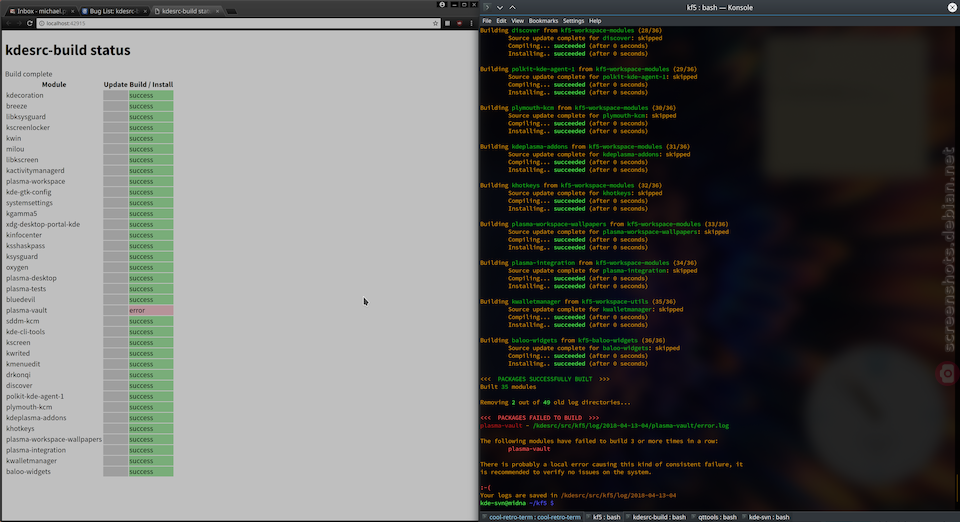Go back in the browser

[9, 23]
